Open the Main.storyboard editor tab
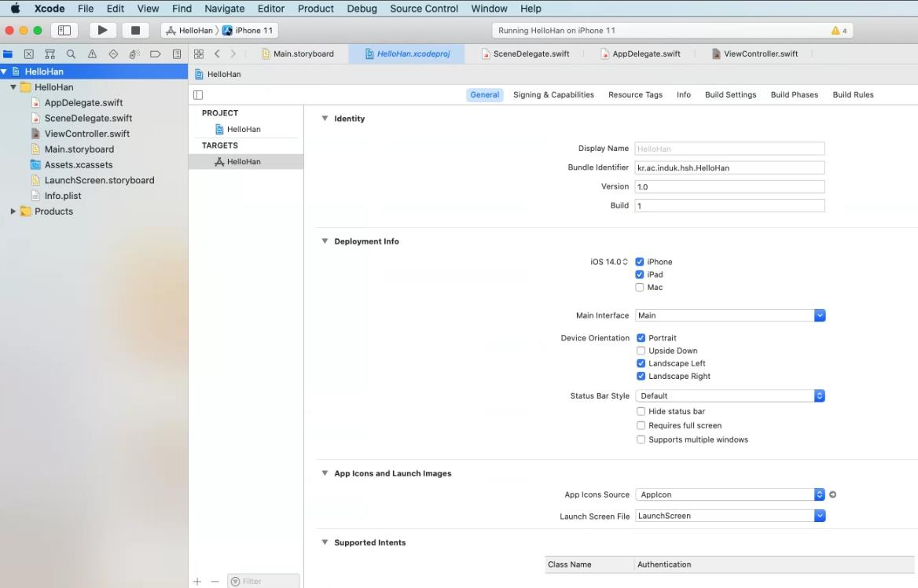 (x=297, y=54)
